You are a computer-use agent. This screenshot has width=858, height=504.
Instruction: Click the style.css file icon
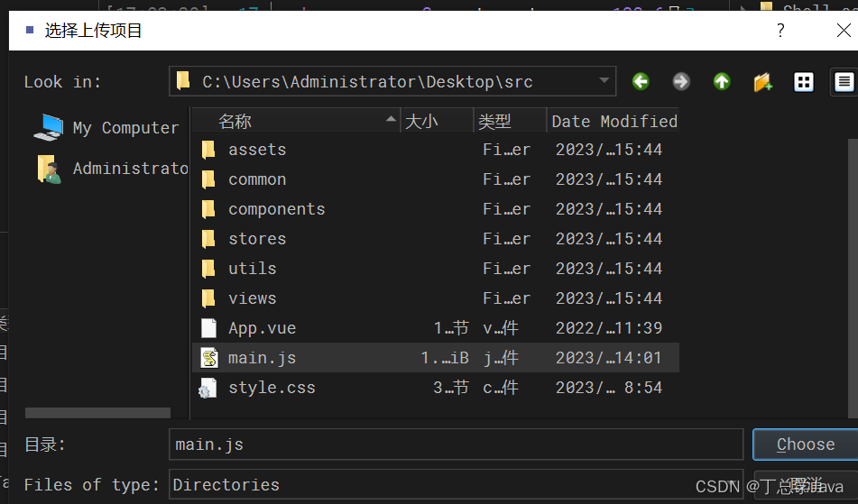pyautogui.click(x=208, y=388)
